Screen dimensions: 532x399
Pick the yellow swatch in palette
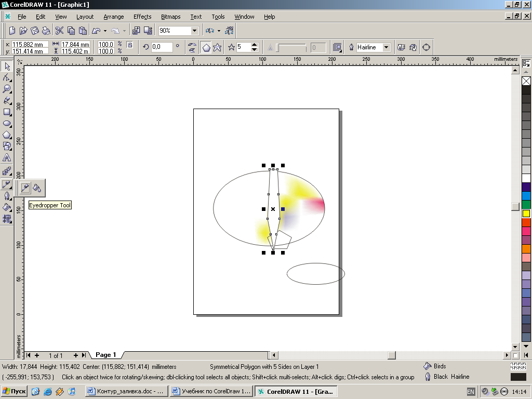click(x=526, y=214)
